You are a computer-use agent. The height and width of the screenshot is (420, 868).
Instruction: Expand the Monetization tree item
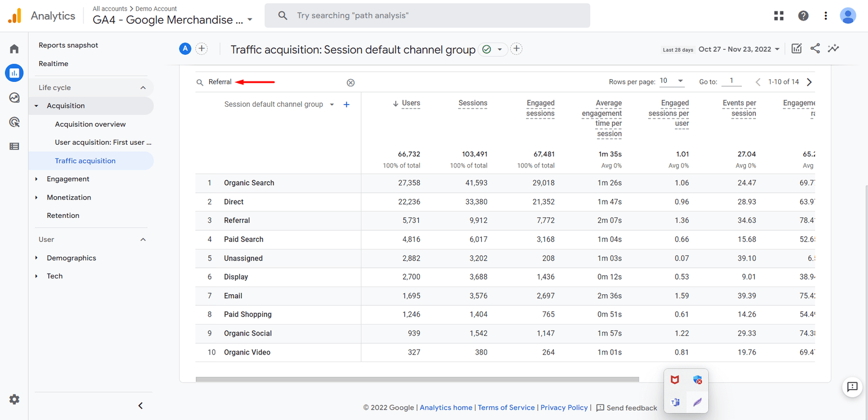(36, 197)
